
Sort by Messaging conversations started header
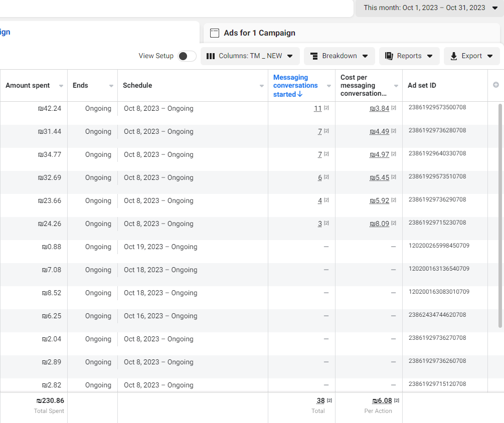(295, 86)
